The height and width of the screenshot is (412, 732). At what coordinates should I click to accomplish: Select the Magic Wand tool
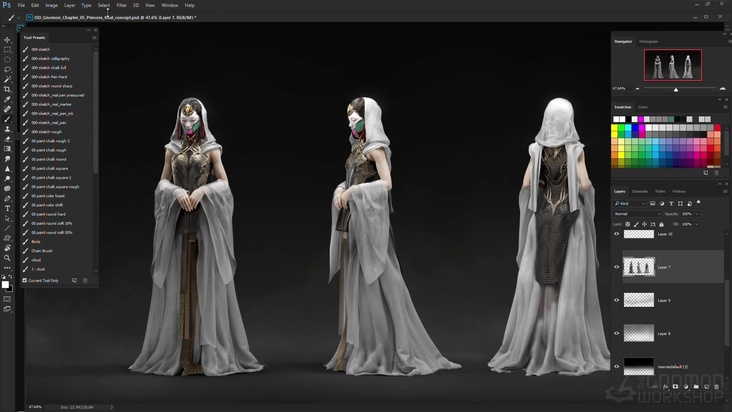[7, 80]
